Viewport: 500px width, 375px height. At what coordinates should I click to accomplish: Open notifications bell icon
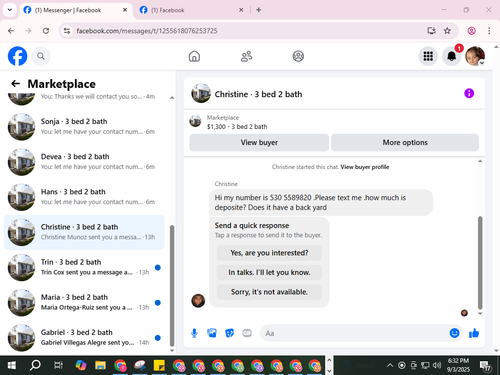click(x=451, y=56)
